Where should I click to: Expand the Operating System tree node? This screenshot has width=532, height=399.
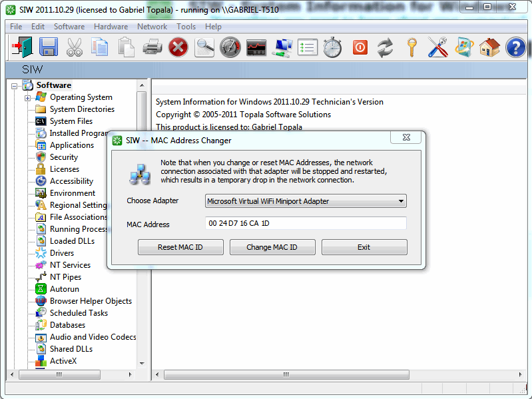28,98
